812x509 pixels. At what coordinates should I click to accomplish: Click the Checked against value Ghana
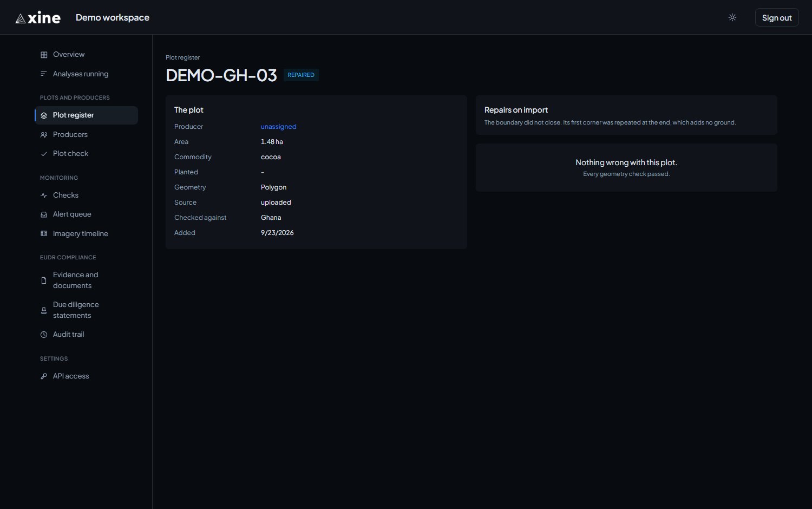point(271,218)
